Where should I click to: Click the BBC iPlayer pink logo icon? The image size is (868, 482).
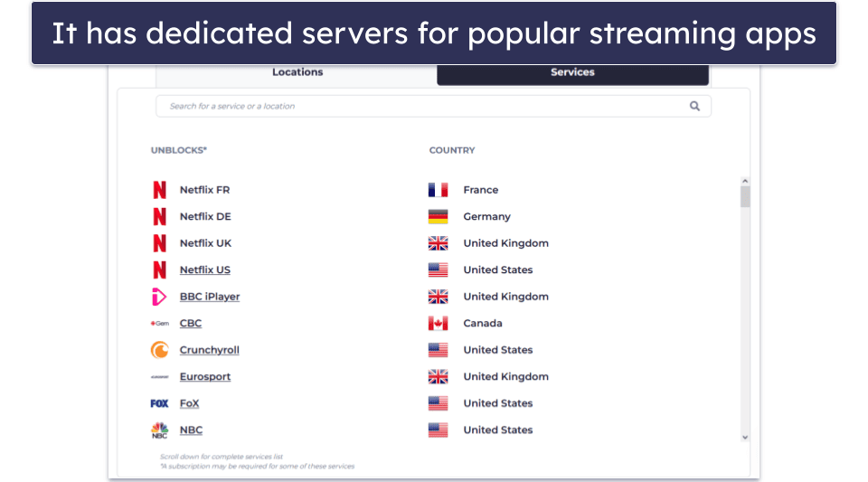pyautogui.click(x=159, y=297)
